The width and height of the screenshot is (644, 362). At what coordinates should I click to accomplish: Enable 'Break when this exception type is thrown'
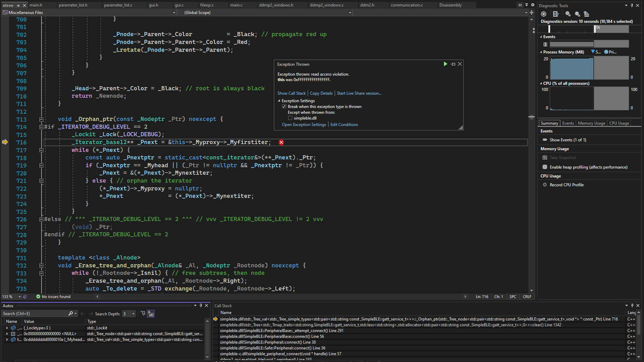tap(284, 106)
